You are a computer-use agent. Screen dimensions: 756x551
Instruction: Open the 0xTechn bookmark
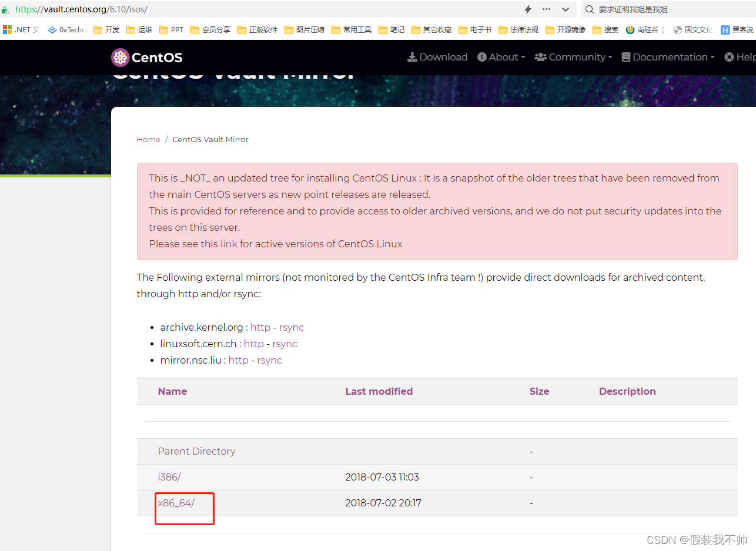pos(66,29)
